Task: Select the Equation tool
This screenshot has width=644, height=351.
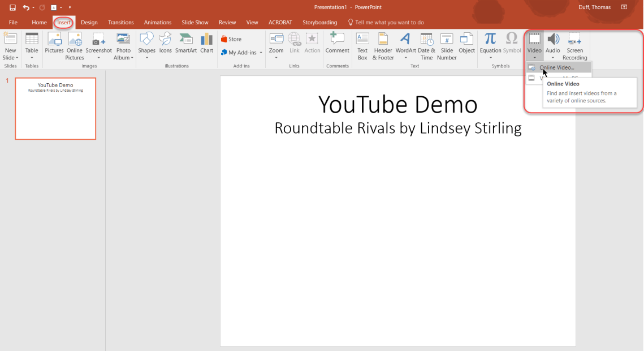Action: [490, 45]
